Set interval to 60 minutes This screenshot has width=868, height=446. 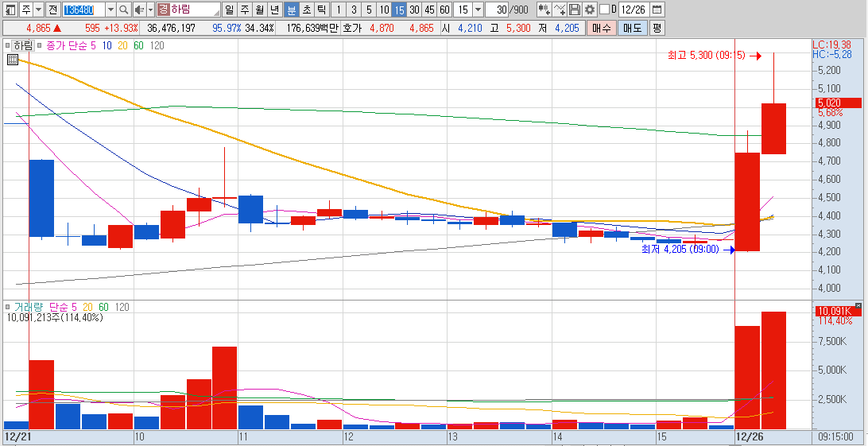point(444,10)
